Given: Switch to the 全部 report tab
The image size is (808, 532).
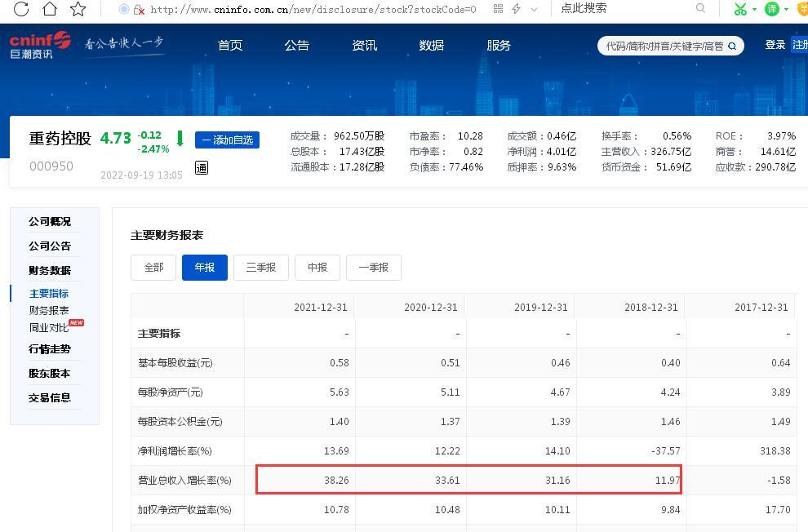Looking at the screenshot, I should click(153, 268).
